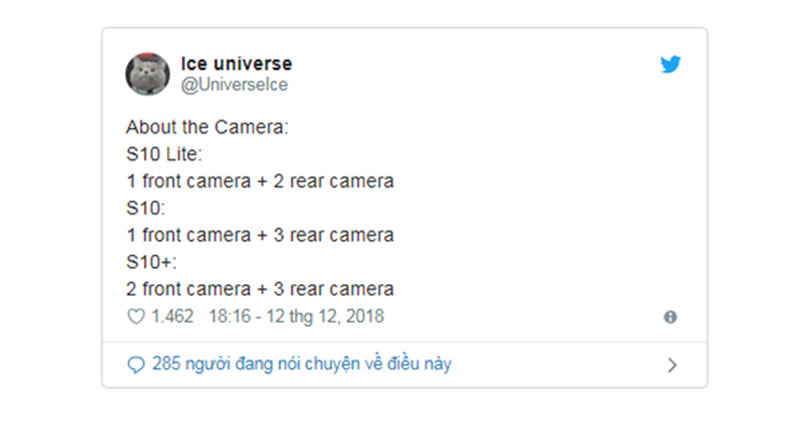
Task: Like the tweet with the heart icon
Action: coord(135,316)
